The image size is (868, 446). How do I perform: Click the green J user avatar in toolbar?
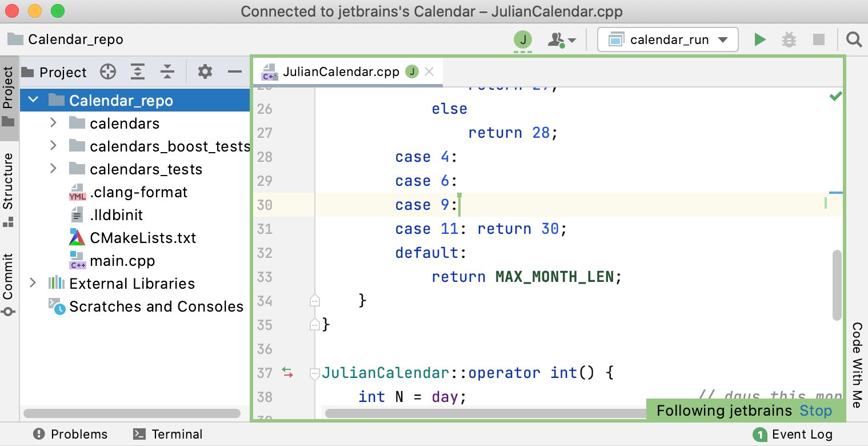[522, 39]
